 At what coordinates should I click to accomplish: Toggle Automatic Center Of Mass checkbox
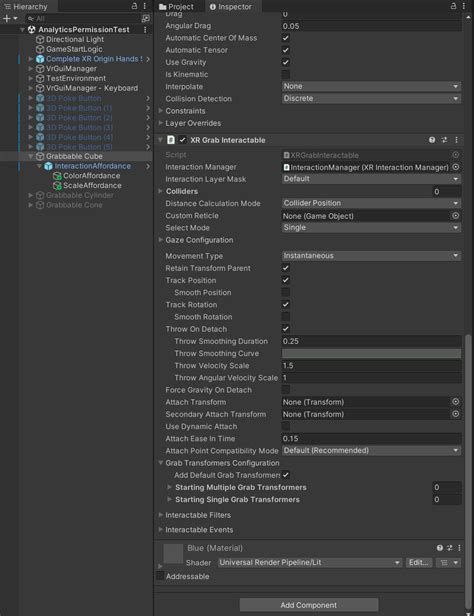click(285, 38)
